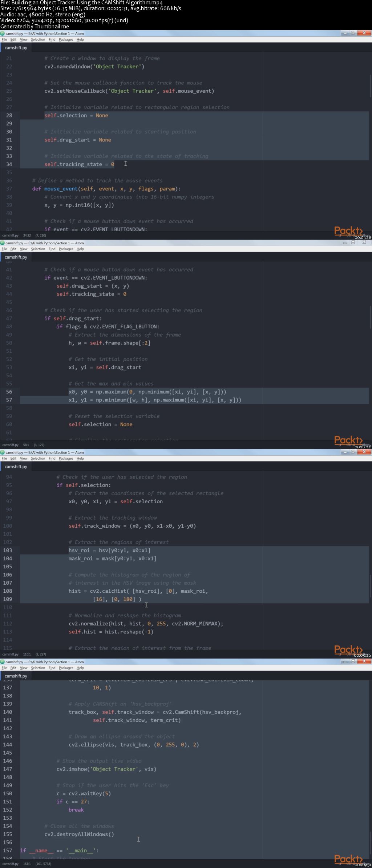Open Selection menu in frame timestamped 00:04:31
Image resolution: width=372 pixels, height=868 pixels.
click(38, 668)
